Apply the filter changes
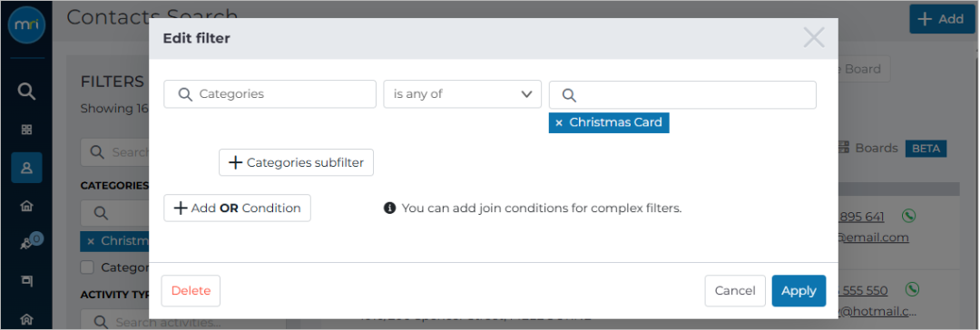 (x=799, y=291)
